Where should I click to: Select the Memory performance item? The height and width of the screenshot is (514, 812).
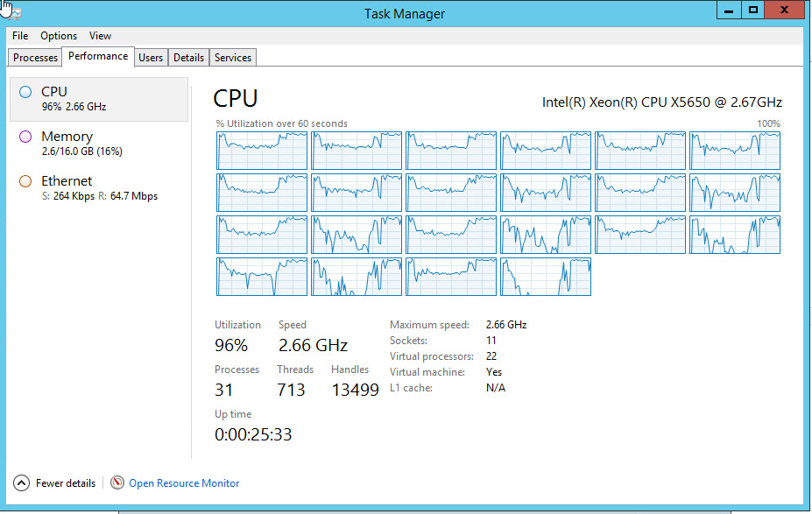[99, 143]
